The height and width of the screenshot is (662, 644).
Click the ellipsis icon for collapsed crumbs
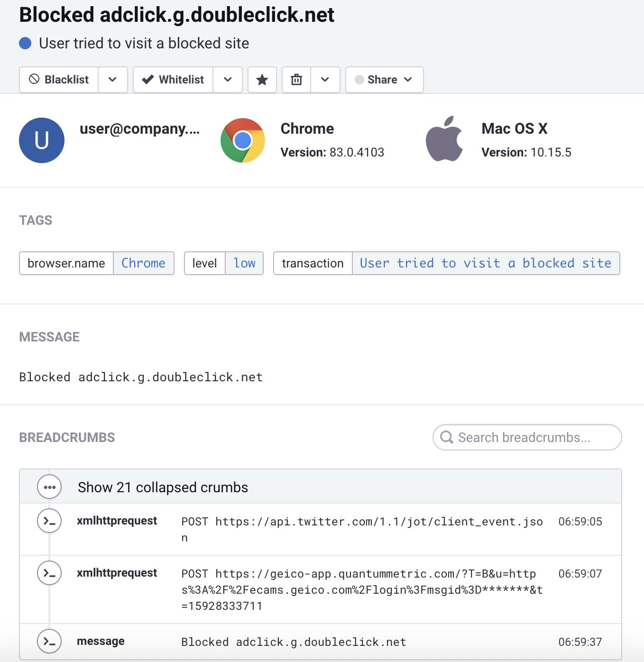pos(49,487)
